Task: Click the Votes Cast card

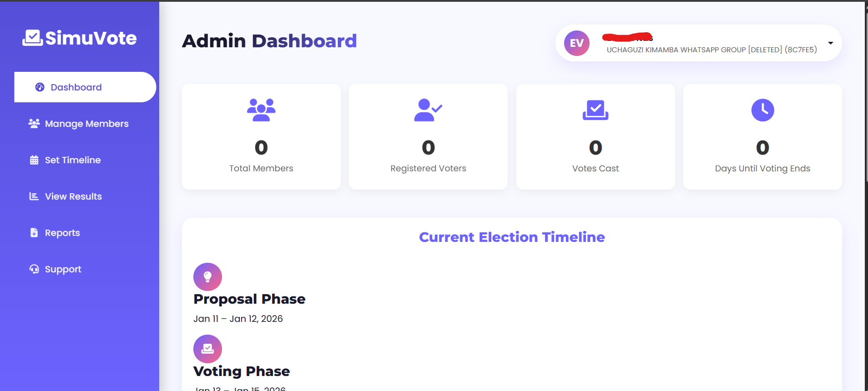Action: pyautogui.click(x=595, y=136)
